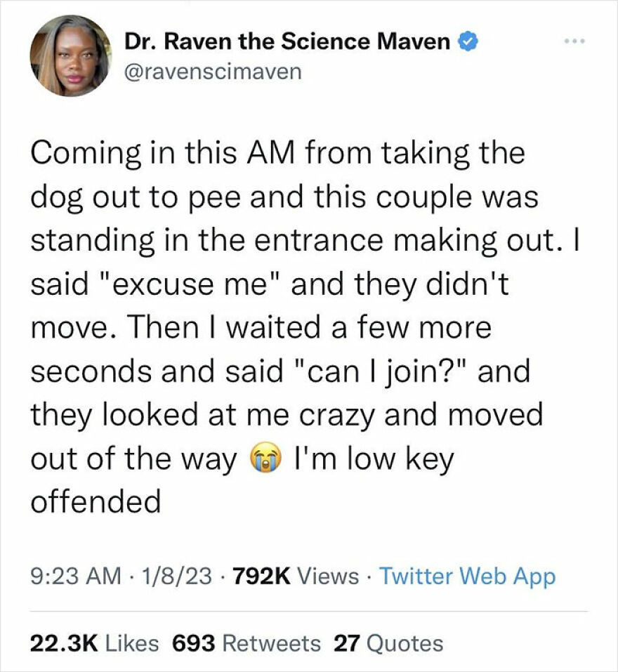
Task: Click 'Dr. Raven the Science Maven' name
Action: 284,41
